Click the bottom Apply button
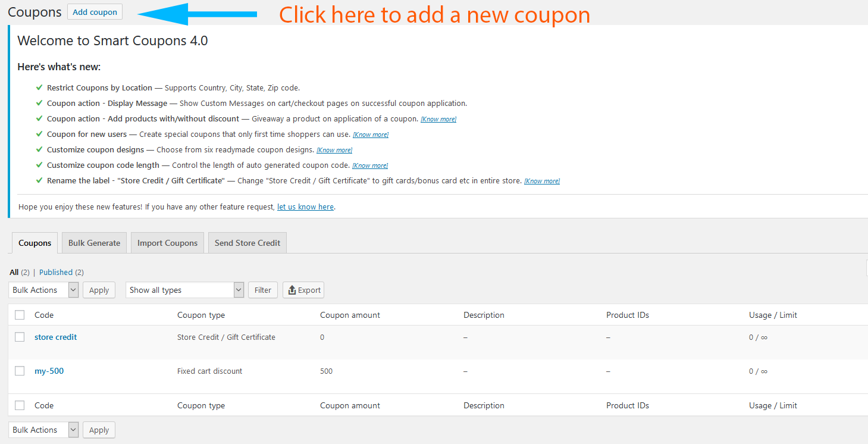 99,430
